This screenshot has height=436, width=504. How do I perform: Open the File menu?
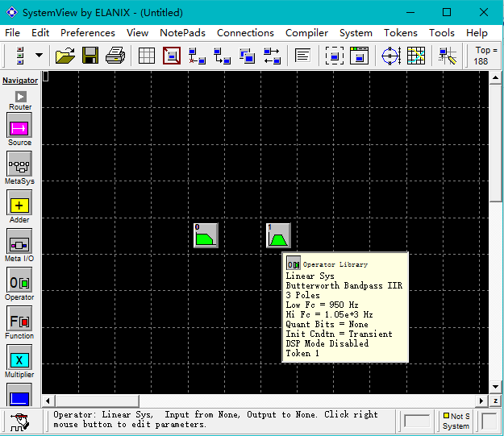pos(12,33)
